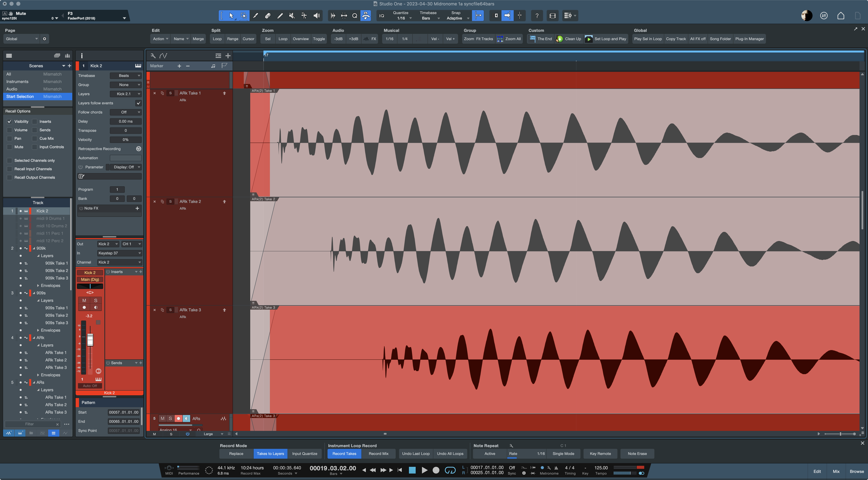Open the Follow chords dropdown
868x480 pixels.
125,112
